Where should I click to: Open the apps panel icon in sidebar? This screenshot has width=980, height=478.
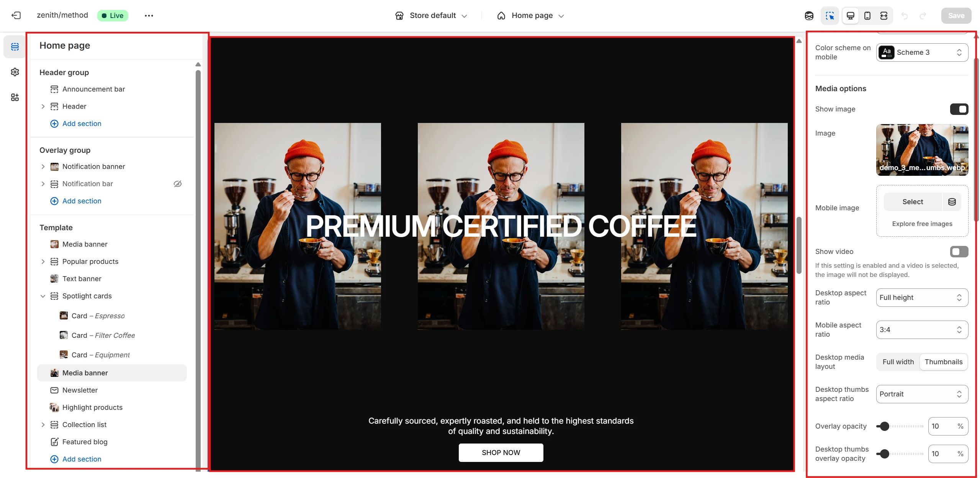point(15,97)
